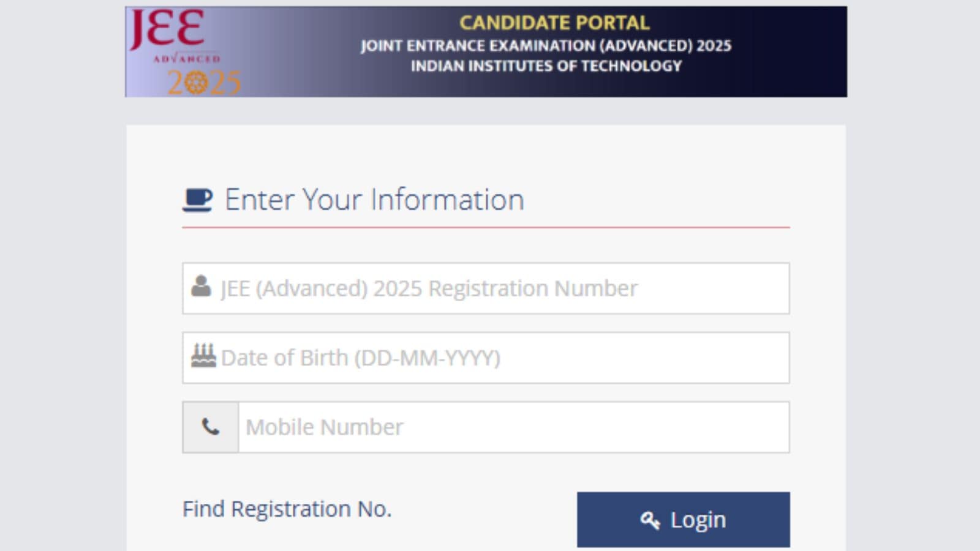Click the orange 2025 wheel emblem
Screen dimensions: 980x551
pos(197,83)
